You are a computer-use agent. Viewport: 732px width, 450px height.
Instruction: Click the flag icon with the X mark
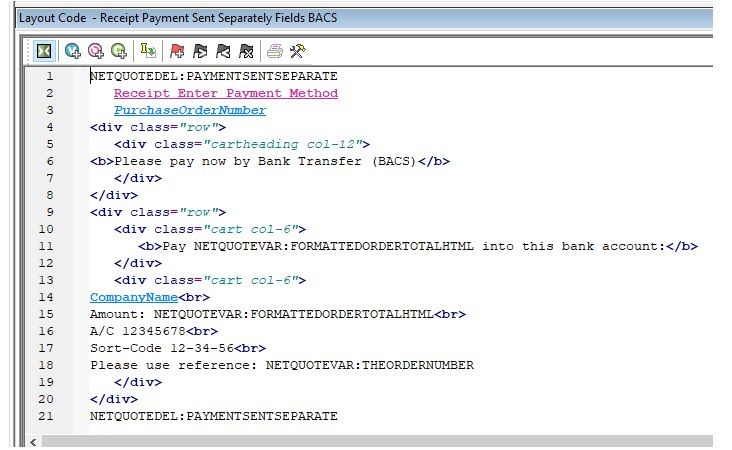pyautogui.click(x=246, y=50)
